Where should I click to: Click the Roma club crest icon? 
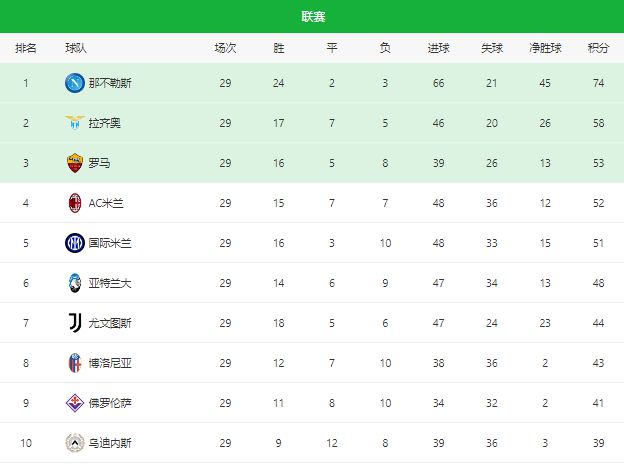[75, 163]
